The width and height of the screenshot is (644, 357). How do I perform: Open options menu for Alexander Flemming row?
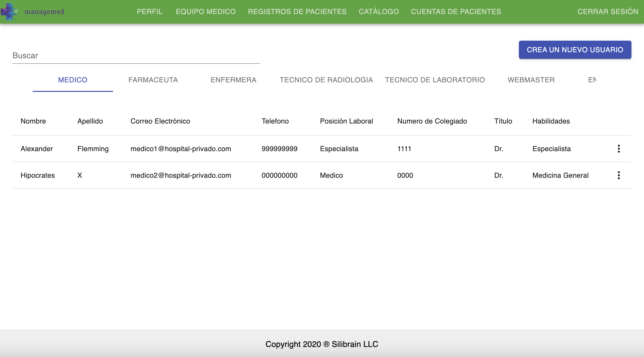pos(619,149)
